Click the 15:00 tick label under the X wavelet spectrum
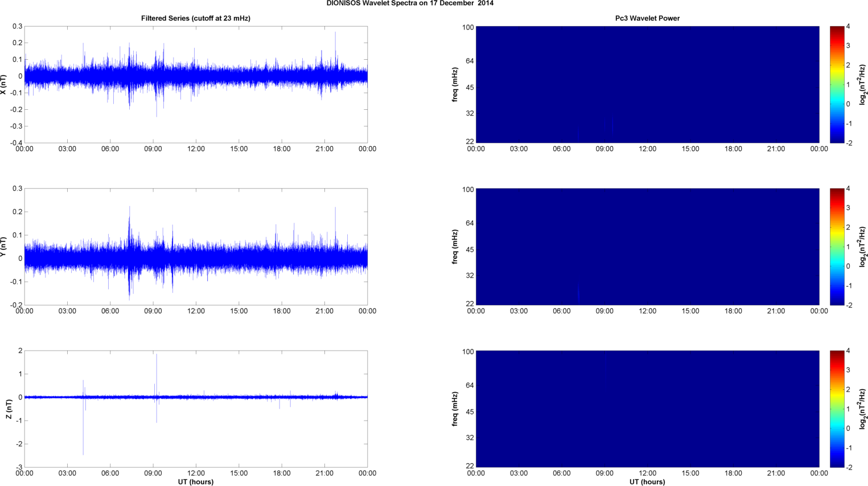 pos(690,149)
